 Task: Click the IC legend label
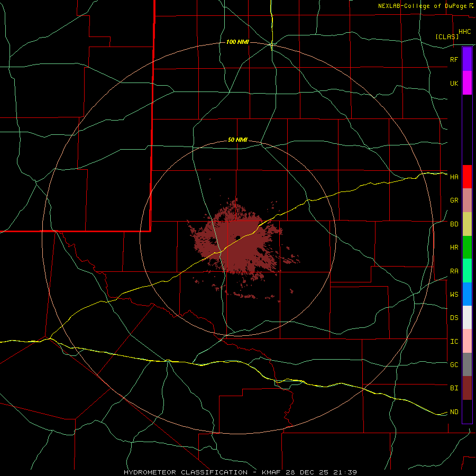(454, 342)
